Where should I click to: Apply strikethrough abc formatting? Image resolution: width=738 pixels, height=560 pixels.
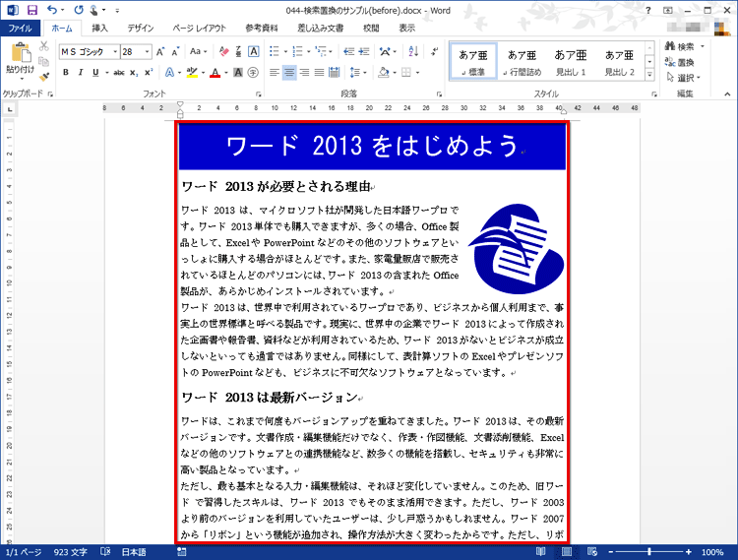pyautogui.click(x=119, y=73)
